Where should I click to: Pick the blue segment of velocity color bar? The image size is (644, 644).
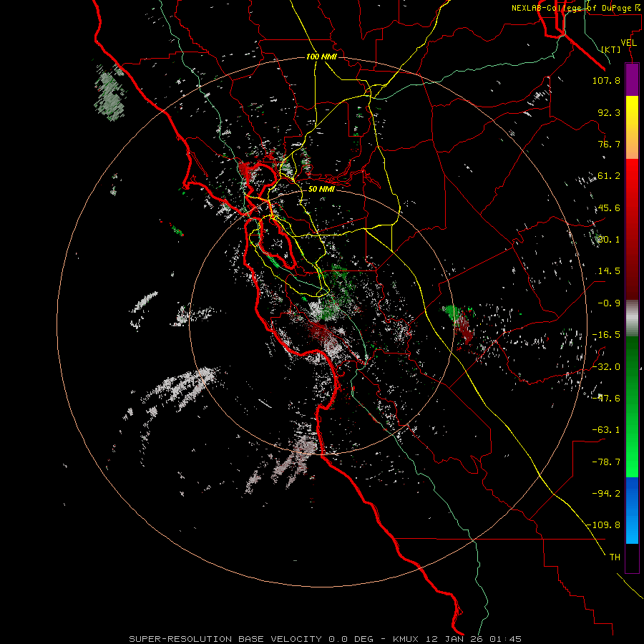click(632, 510)
